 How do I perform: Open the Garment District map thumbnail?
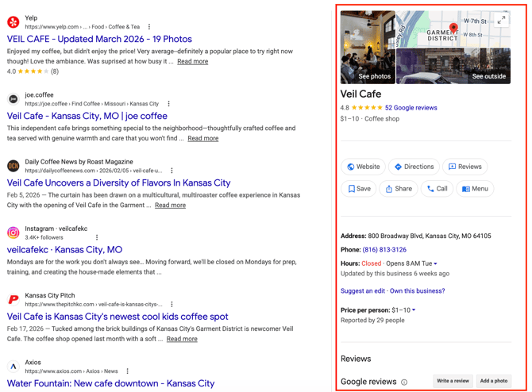[x=453, y=29]
